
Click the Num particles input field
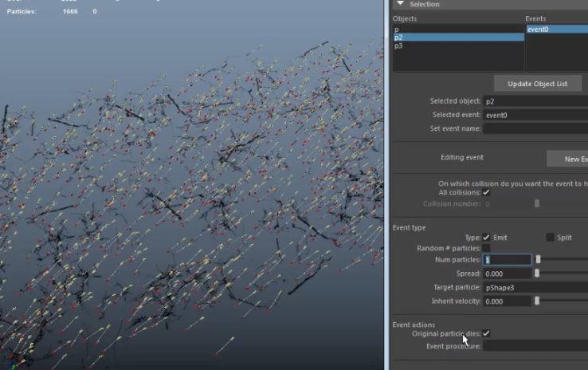tap(508, 260)
